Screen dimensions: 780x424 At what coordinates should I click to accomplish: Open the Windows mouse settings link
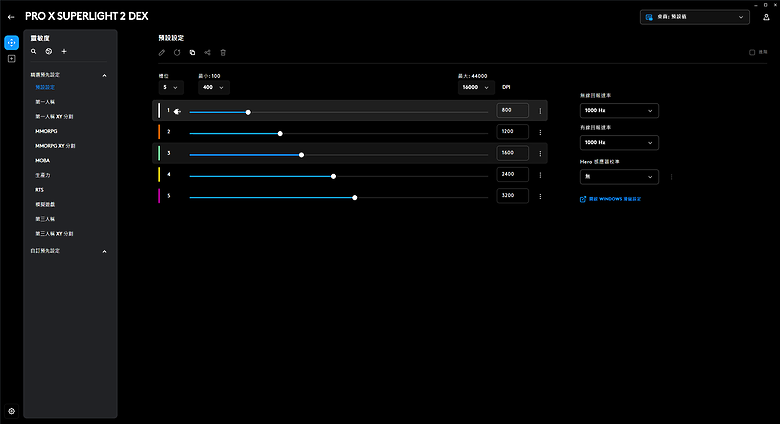[x=610, y=199]
